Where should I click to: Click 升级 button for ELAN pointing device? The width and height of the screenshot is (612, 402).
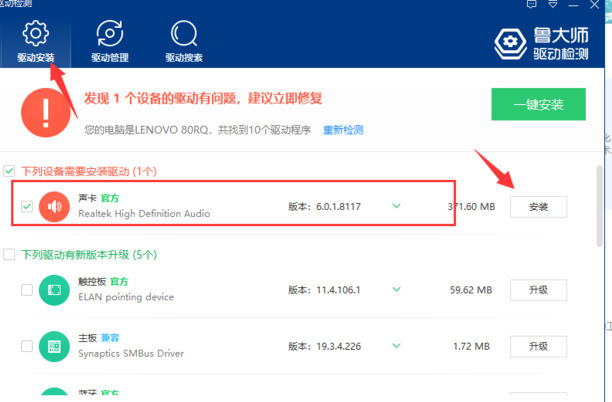click(x=538, y=290)
